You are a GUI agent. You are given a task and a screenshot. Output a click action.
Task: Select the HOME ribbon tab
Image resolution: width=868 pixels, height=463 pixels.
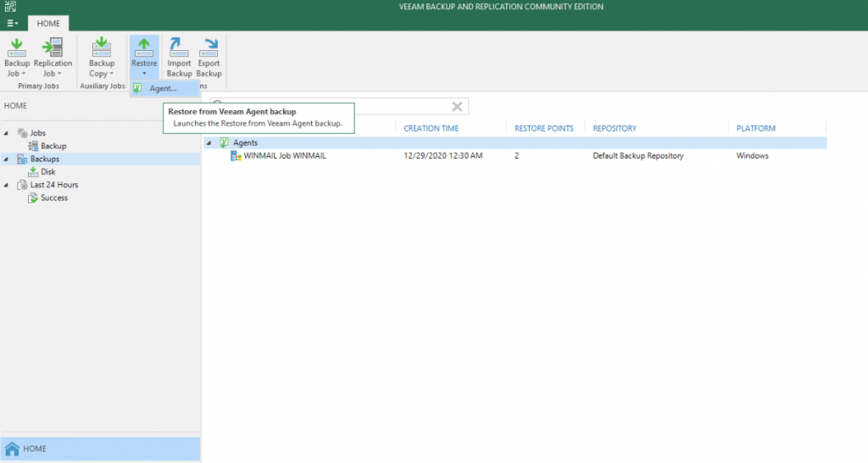pyautogui.click(x=48, y=24)
